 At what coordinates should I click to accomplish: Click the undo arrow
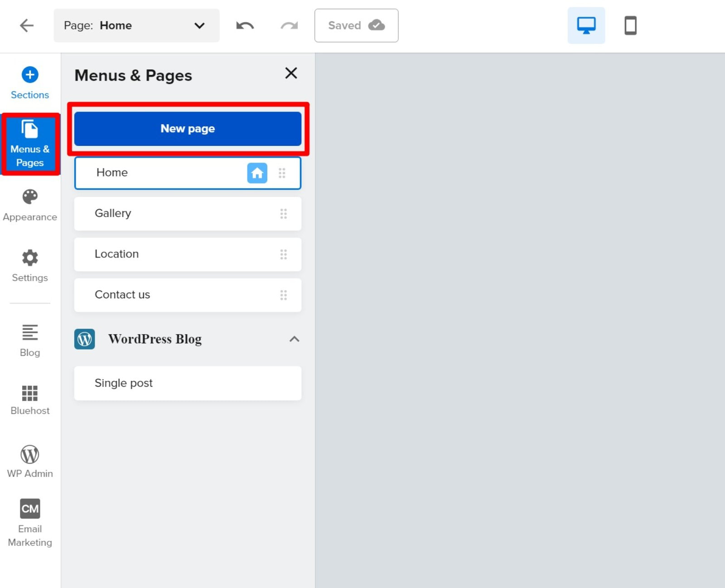click(244, 25)
